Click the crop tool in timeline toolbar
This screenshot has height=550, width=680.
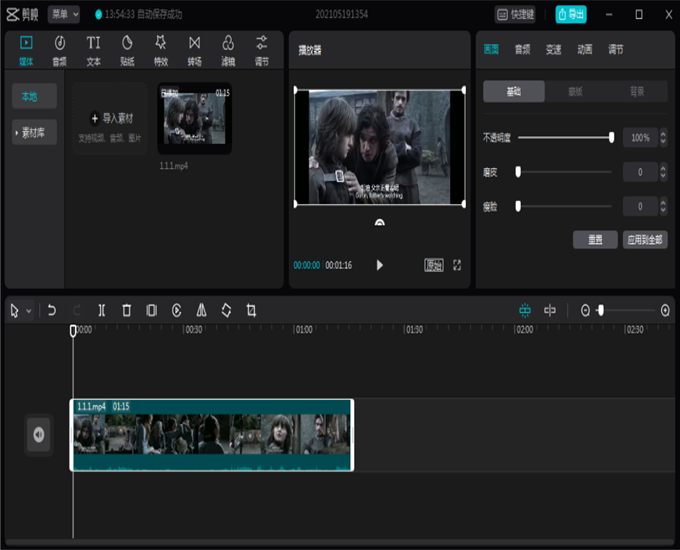[x=251, y=311]
